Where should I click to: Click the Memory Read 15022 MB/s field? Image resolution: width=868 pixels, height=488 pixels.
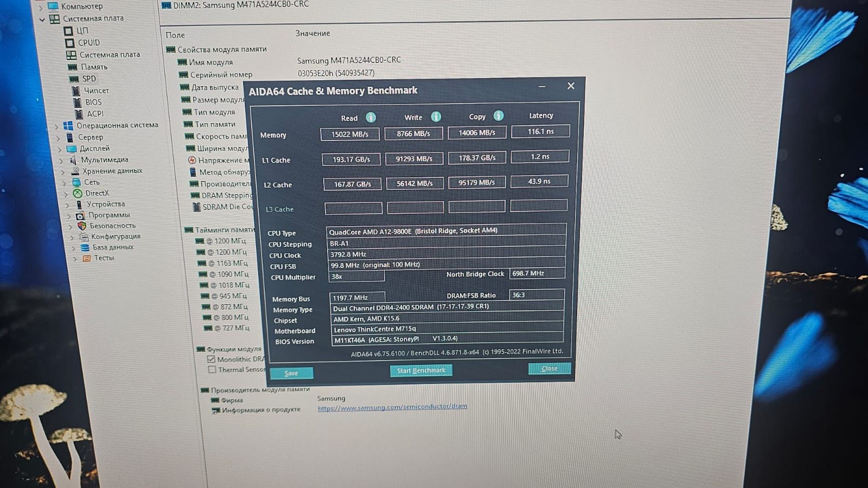[350, 134]
